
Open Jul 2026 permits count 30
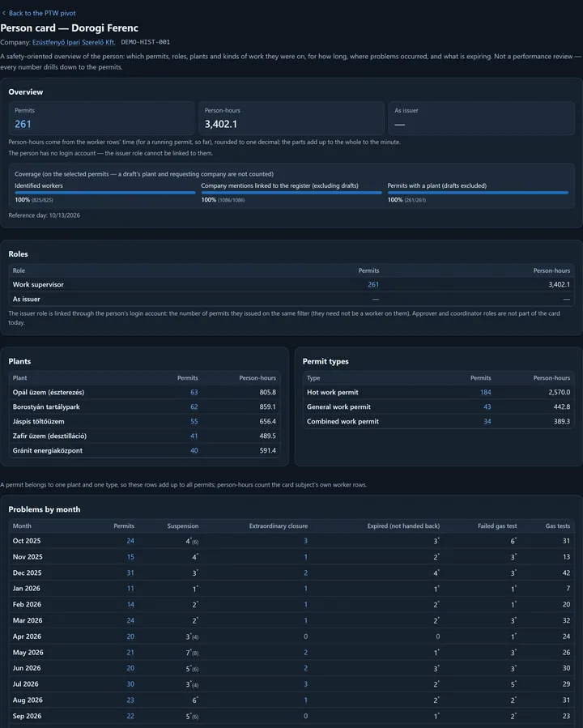click(x=130, y=684)
